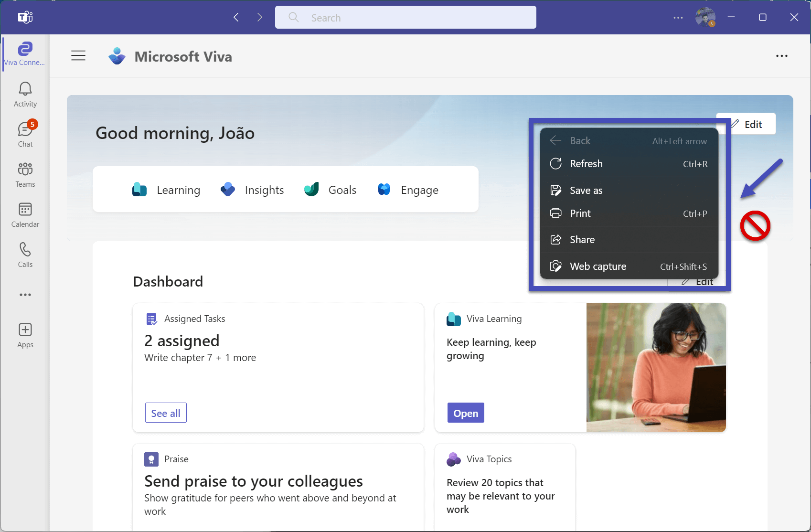
Task: Expand more sidebar options with the ellipsis
Action: [25, 295]
